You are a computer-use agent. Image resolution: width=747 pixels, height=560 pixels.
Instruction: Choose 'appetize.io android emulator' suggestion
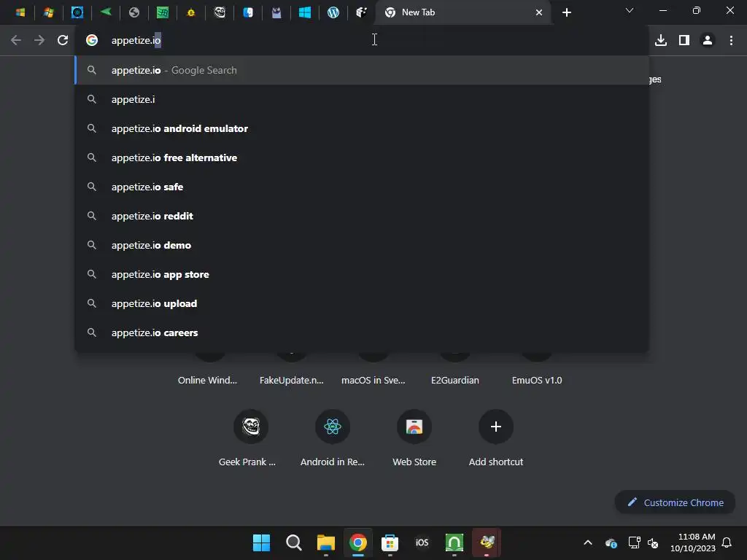pyautogui.click(x=362, y=128)
